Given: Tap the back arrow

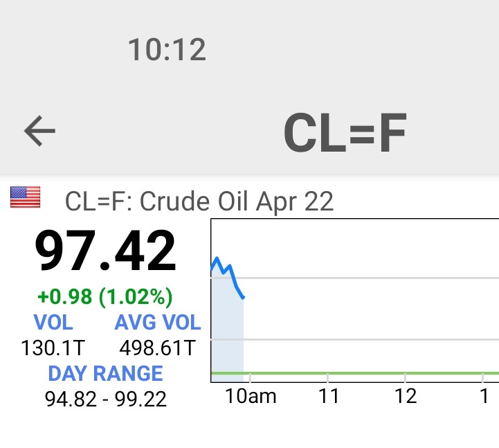Looking at the screenshot, I should pos(39,131).
